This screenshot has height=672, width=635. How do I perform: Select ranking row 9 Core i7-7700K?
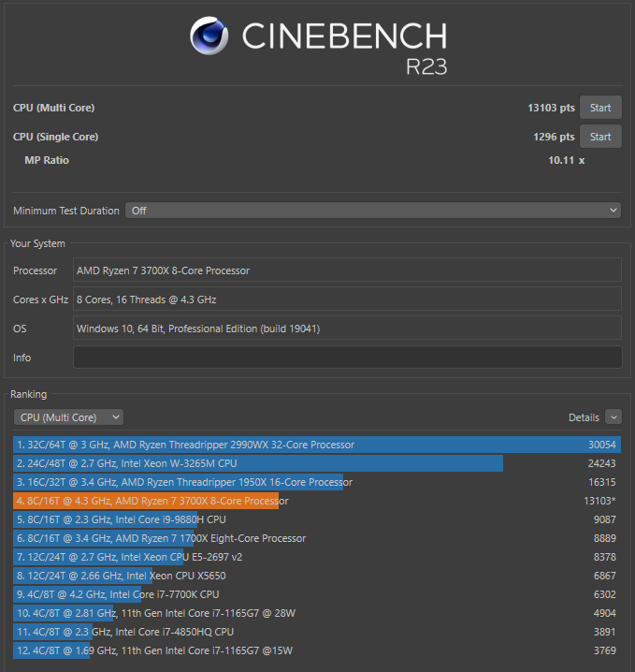(x=317, y=594)
